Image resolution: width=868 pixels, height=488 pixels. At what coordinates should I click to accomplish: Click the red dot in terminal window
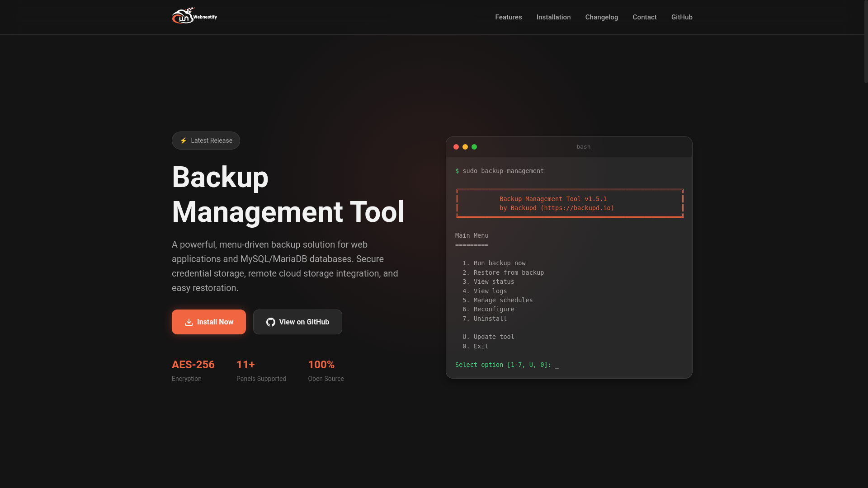tap(456, 147)
